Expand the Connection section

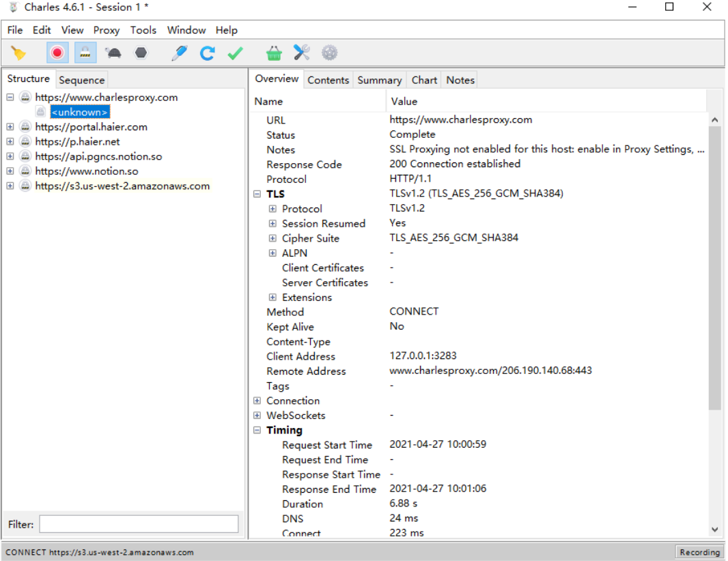[x=257, y=401]
